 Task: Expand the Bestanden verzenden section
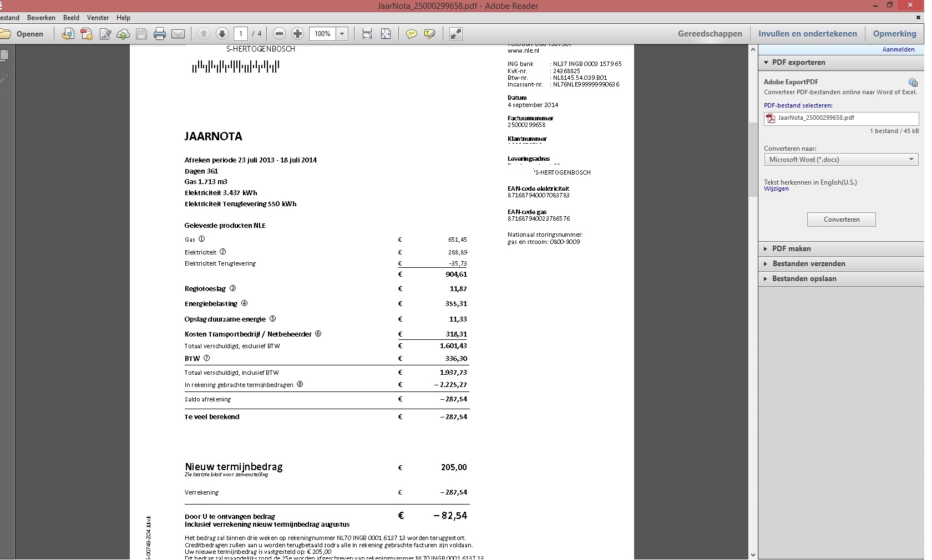(808, 264)
